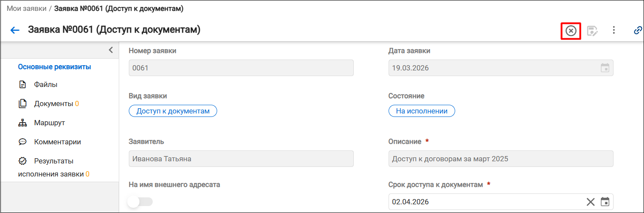Go back using the left arrow
Image resolution: width=644 pixels, height=213 pixels.
coord(15,30)
